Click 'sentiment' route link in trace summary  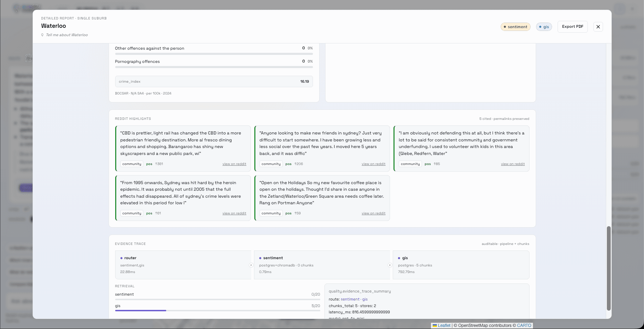pyautogui.click(x=350, y=299)
